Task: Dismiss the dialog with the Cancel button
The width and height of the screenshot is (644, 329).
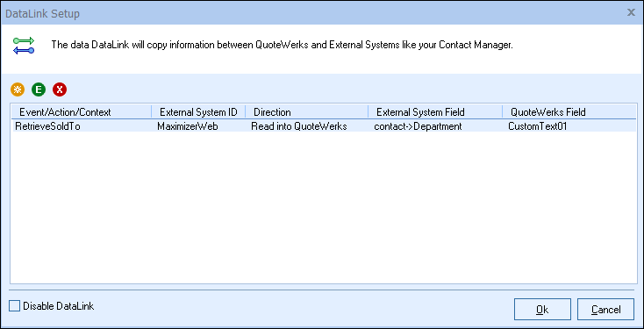Action: tap(605, 310)
